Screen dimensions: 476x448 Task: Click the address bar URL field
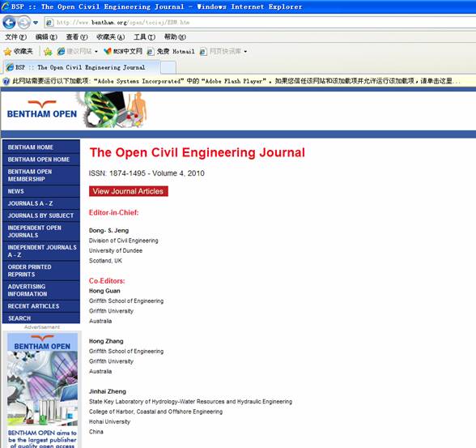click(x=260, y=23)
